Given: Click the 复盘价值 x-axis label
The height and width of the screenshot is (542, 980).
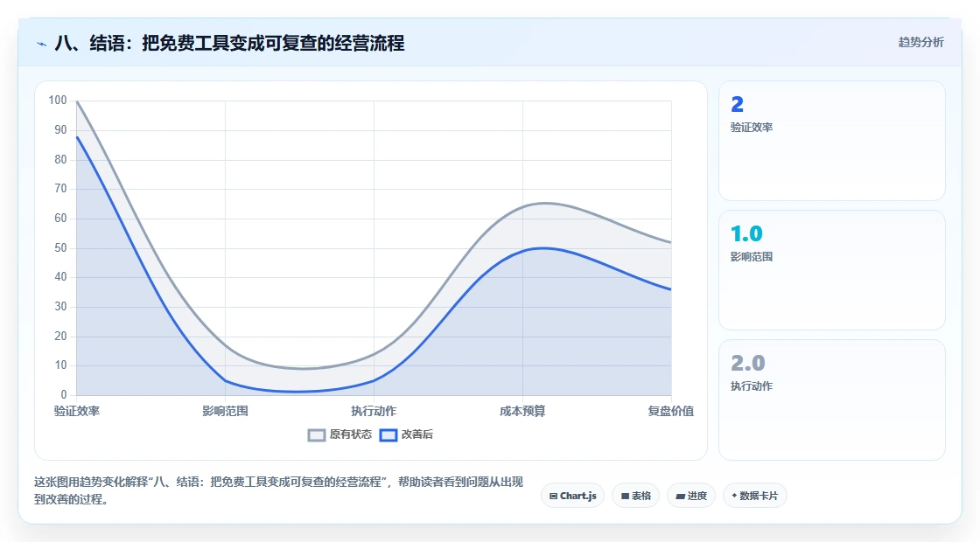Looking at the screenshot, I should pyautogui.click(x=670, y=411).
